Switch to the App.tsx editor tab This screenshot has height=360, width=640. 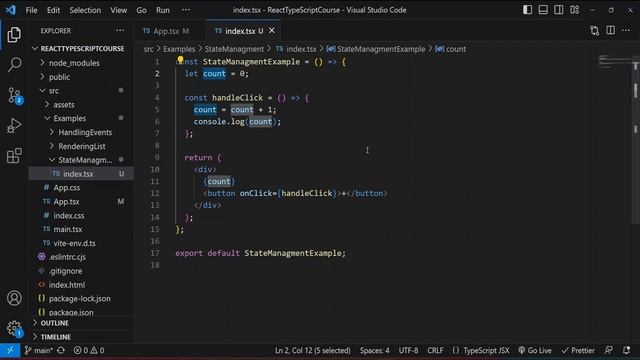(166, 31)
